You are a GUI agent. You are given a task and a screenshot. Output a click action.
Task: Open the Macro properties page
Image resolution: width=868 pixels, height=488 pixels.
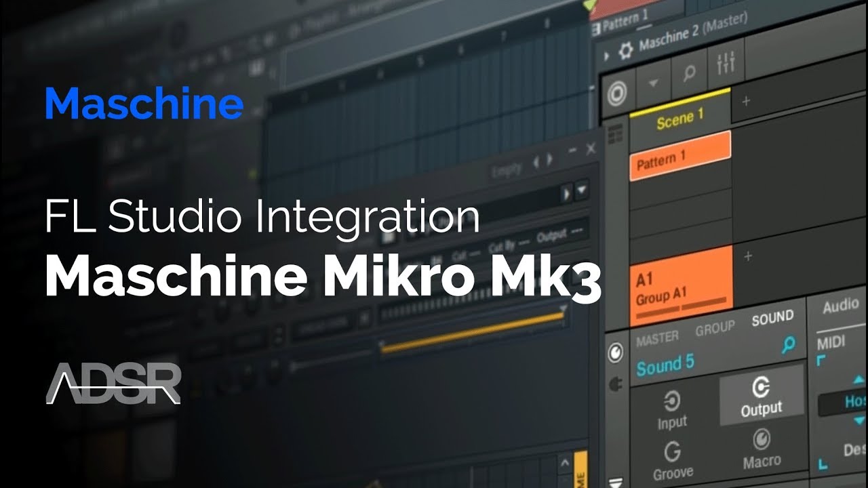tap(762, 449)
